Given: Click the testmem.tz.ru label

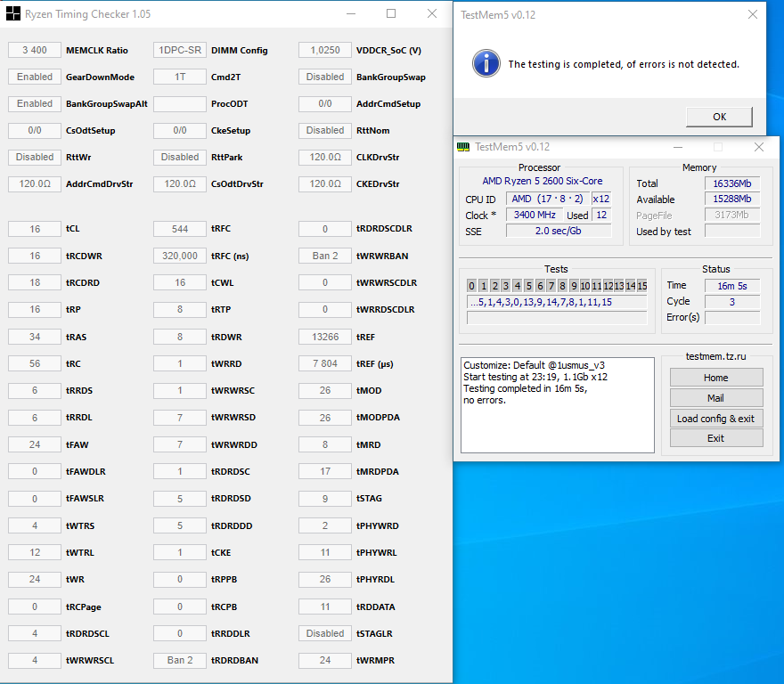Looking at the screenshot, I should point(715,356).
